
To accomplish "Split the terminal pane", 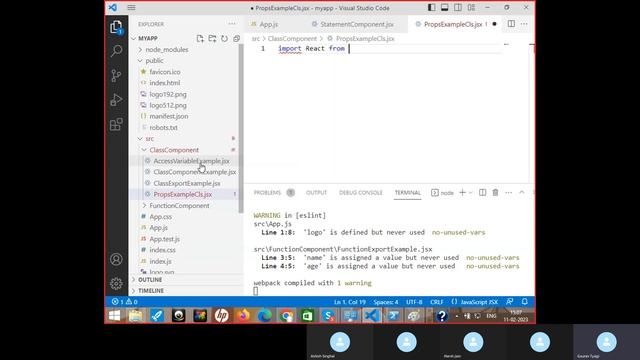I will [482, 192].
